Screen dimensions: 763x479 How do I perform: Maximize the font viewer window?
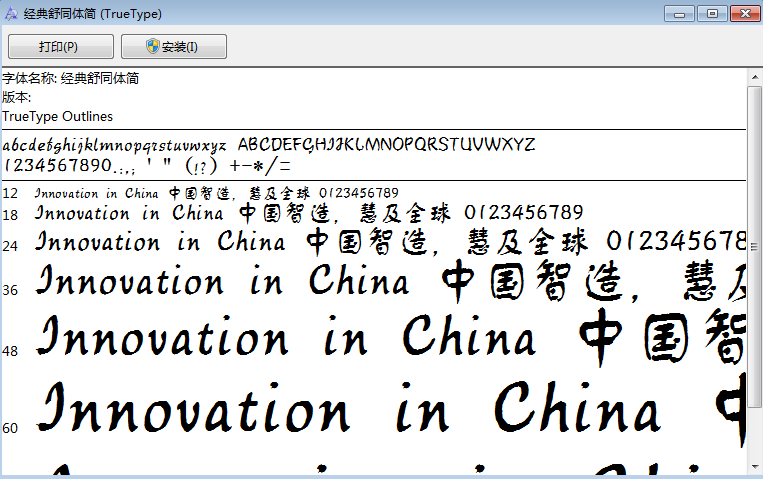(x=711, y=13)
